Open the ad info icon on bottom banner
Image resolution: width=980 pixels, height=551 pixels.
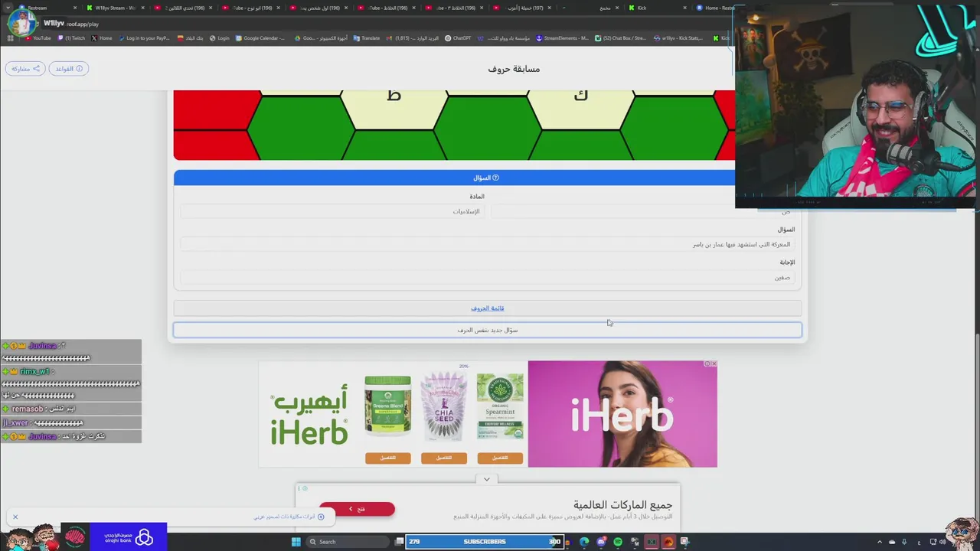pyautogui.click(x=303, y=488)
